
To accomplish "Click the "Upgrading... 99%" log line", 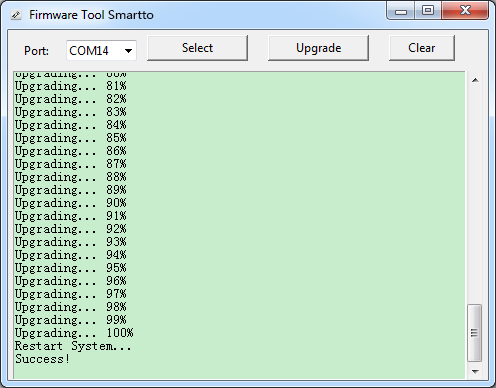I will [x=71, y=320].
